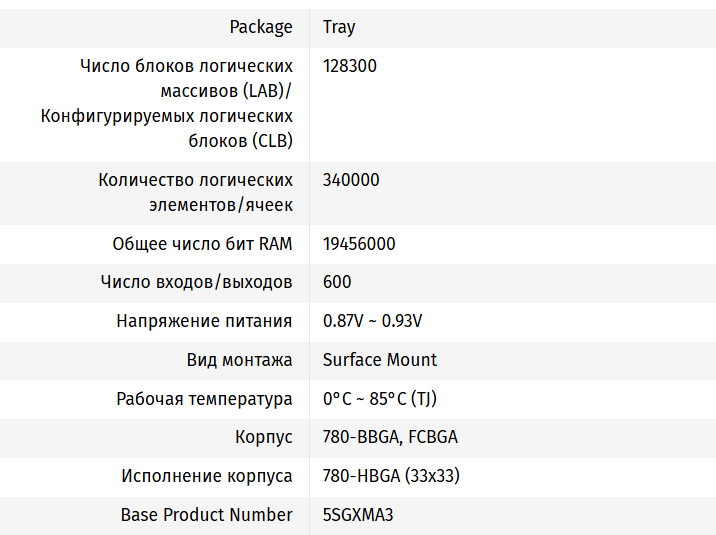The width and height of the screenshot is (716, 535).
Task: Click the "Количество логических элементов/ячеек" label
Action: pyautogui.click(x=195, y=192)
